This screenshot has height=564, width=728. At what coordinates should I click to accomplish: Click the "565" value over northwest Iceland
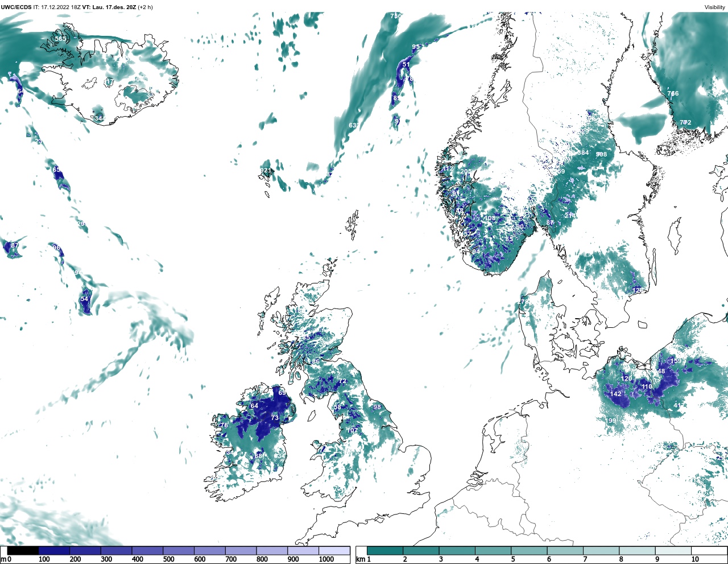[x=60, y=39]
